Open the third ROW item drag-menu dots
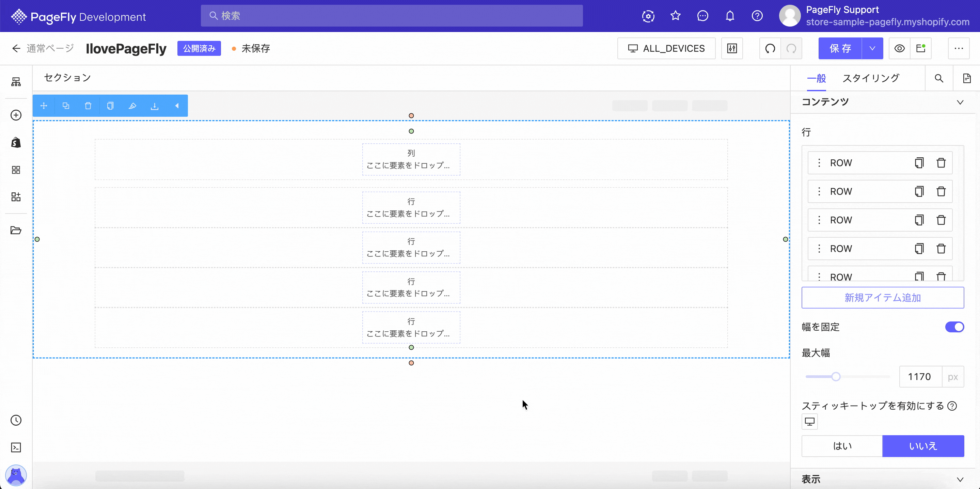Image resolution: width=980 pixels, height=489 pixels. tap(819, 220)
